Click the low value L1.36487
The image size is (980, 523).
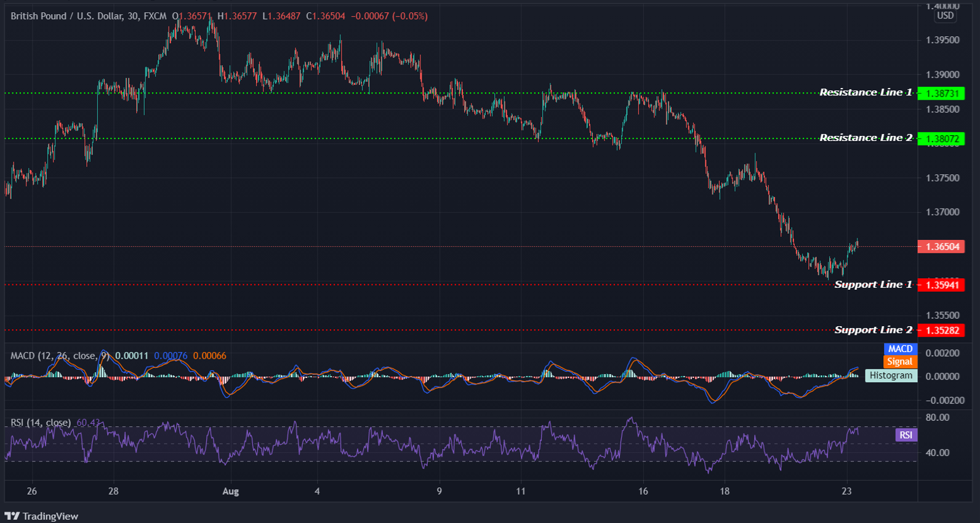pyautogui.click(x=281, y=16)
